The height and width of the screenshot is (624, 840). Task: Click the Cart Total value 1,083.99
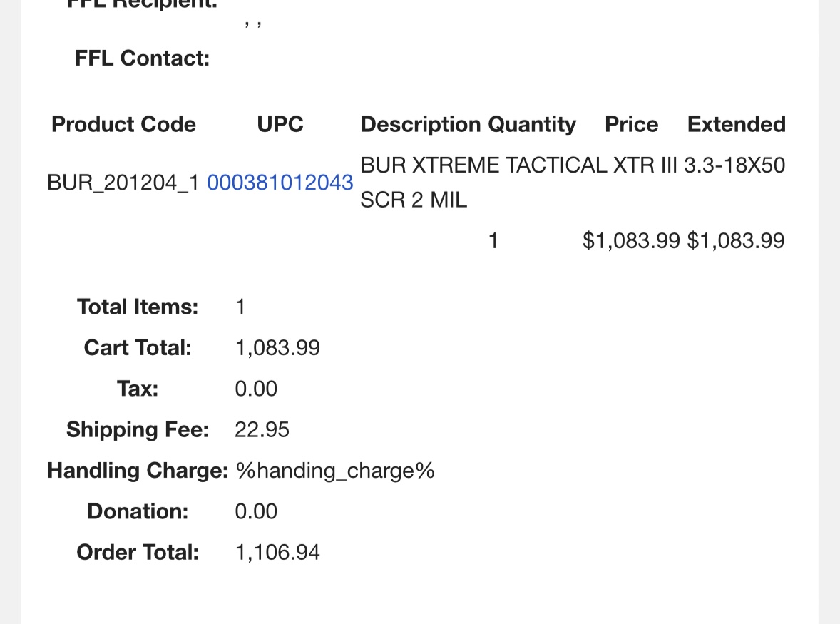tap(277, 348)
